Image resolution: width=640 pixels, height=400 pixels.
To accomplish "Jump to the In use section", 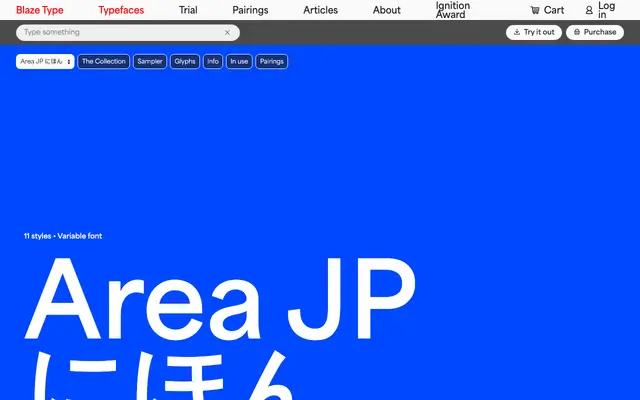I will [239, 62].
